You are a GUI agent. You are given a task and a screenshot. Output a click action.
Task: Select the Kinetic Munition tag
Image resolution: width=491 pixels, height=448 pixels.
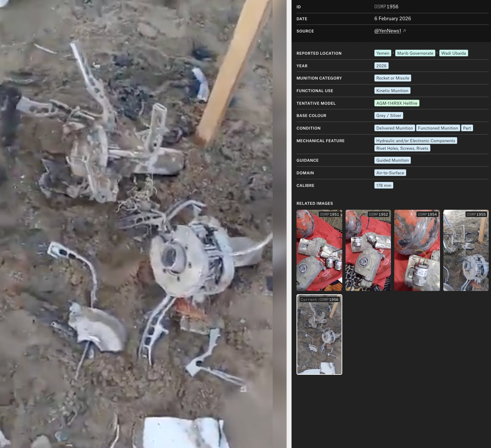click(x=392, y=90)
